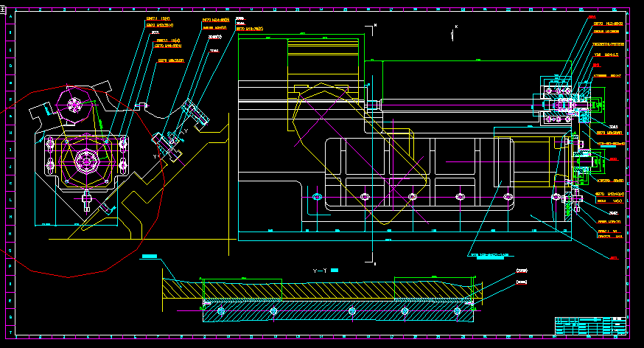
Task: Click the small icon in the top-left corner
Action: pos(3,10)
